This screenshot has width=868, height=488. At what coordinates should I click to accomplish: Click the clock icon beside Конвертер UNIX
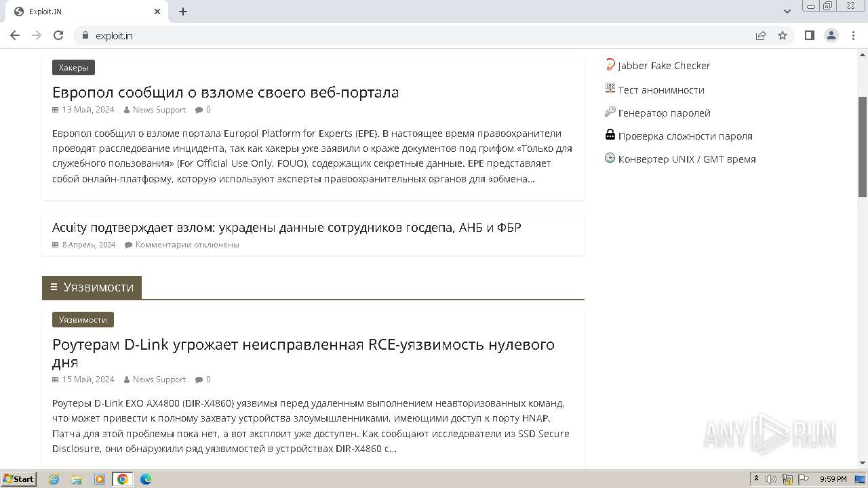610,158
